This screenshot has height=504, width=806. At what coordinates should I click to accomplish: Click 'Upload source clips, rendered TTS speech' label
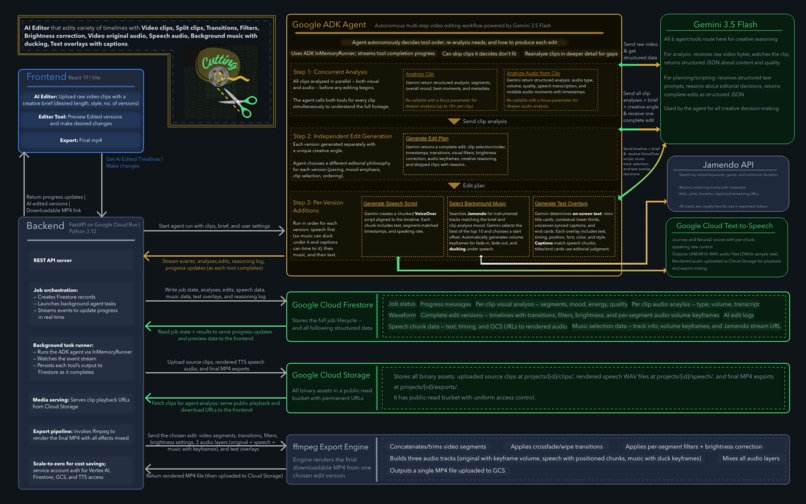tap(216, 365)
